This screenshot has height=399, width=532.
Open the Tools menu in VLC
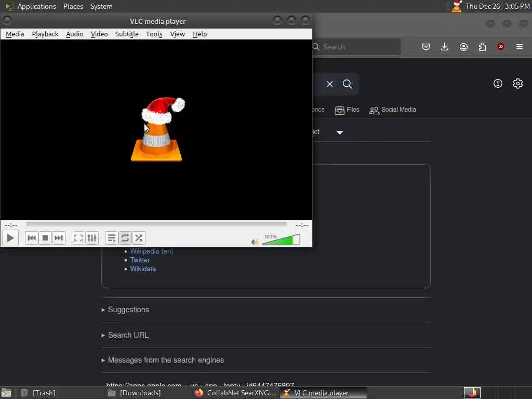[x=154, y=34]
